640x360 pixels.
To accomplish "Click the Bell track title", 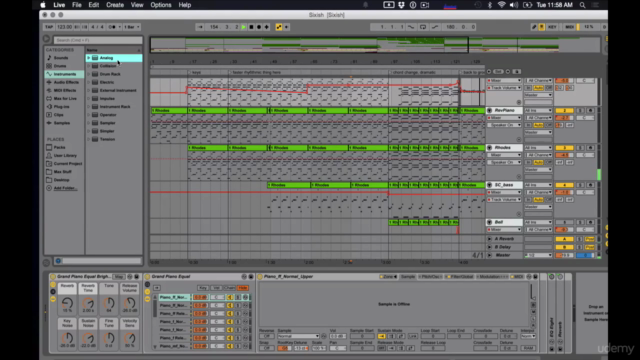I will pyautogui.click(x=504, y=222).
